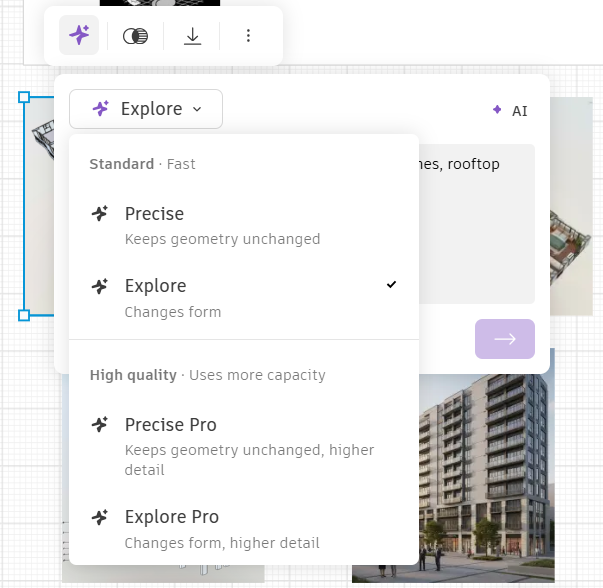Click the sparkle icon beside Precise Pro
The image size is (603, 588).
[100, 425]
